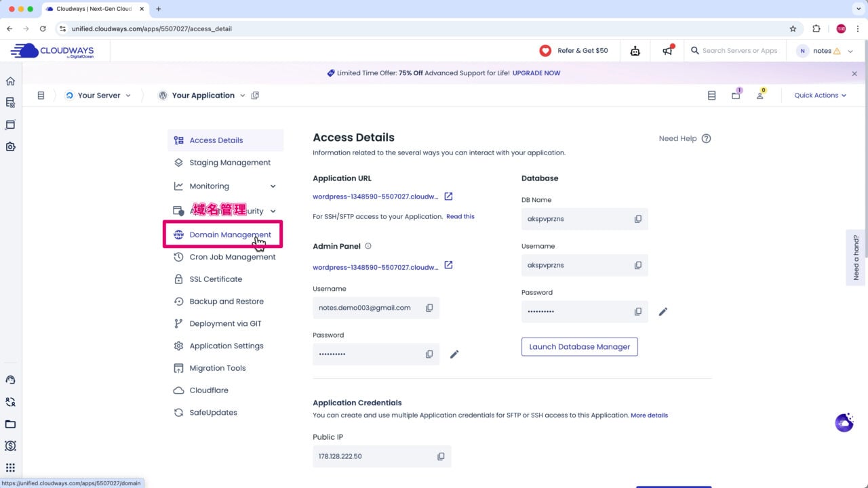Expand the Monitoring sidebar section
This screenshot has width=868, height=488.
click(273, 186)
